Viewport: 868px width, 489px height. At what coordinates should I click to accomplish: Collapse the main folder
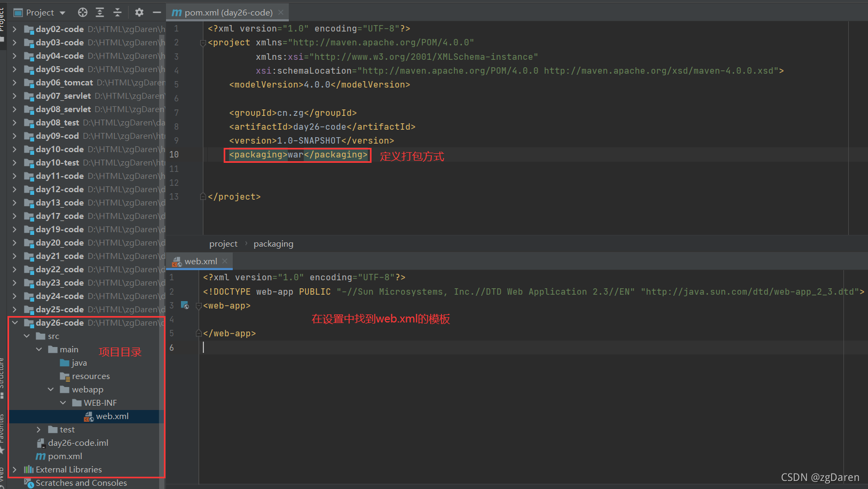point(39,350)
